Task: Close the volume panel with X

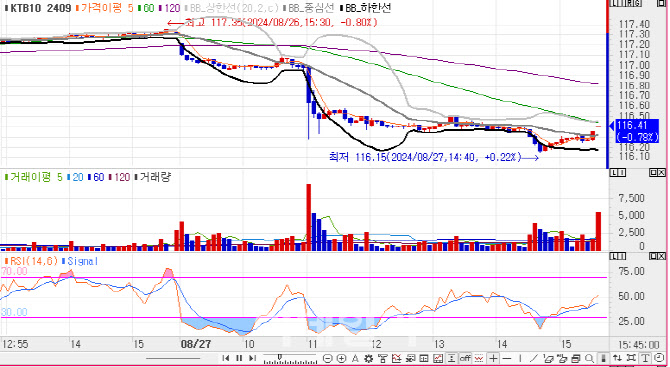Action: [661, 172]
